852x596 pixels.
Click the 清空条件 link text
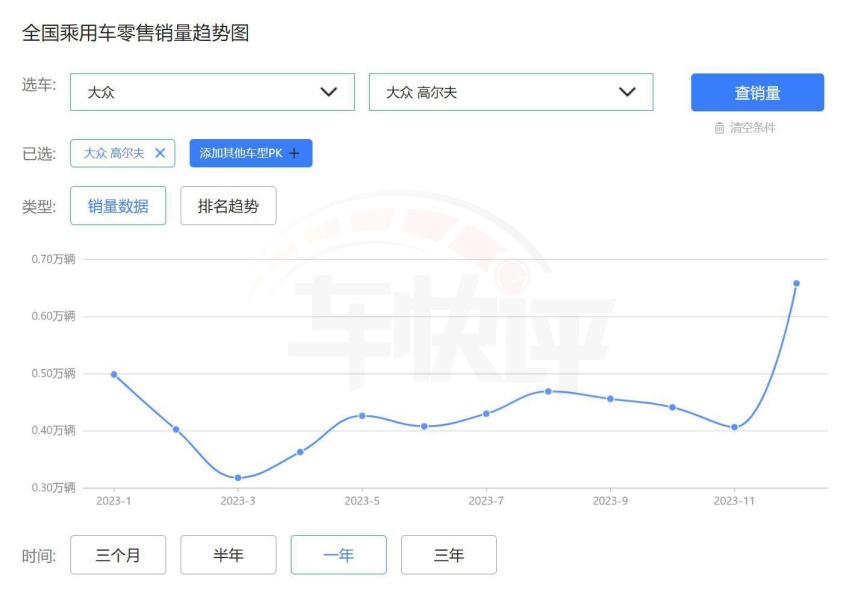tap(753, 128)
